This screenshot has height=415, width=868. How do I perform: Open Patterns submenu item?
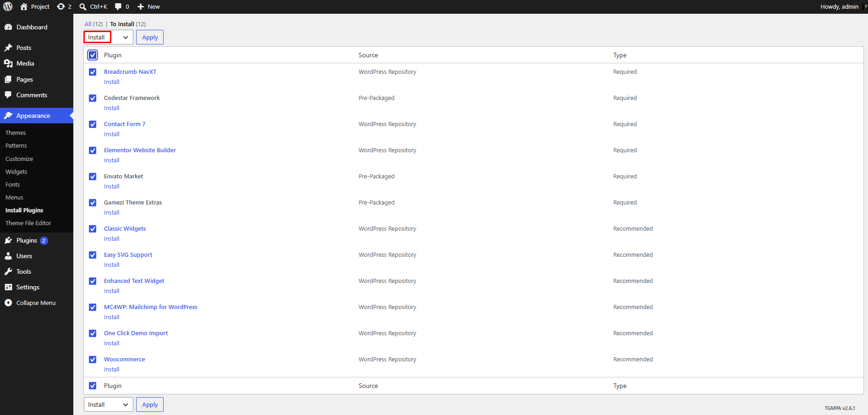pos(16,145)
